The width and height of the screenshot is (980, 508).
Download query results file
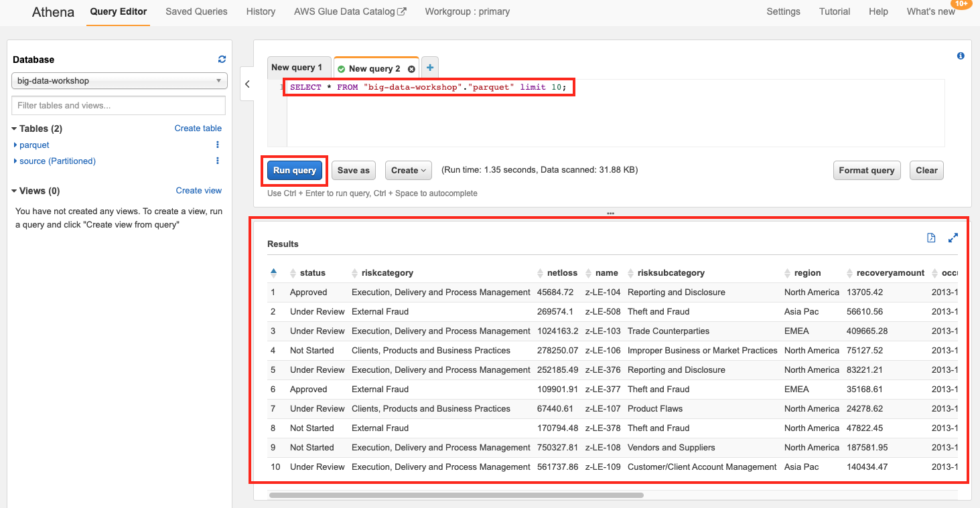(931, 238)
